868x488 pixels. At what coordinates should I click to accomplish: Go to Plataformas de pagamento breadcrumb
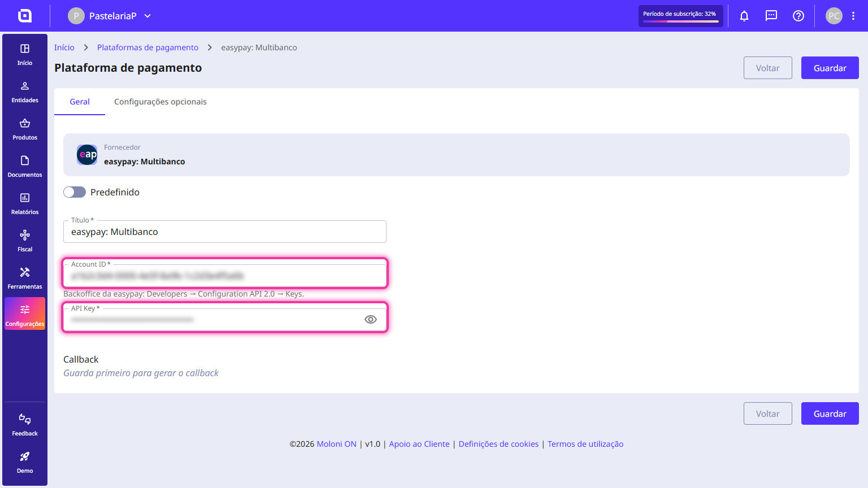click(x=147, y=47)
